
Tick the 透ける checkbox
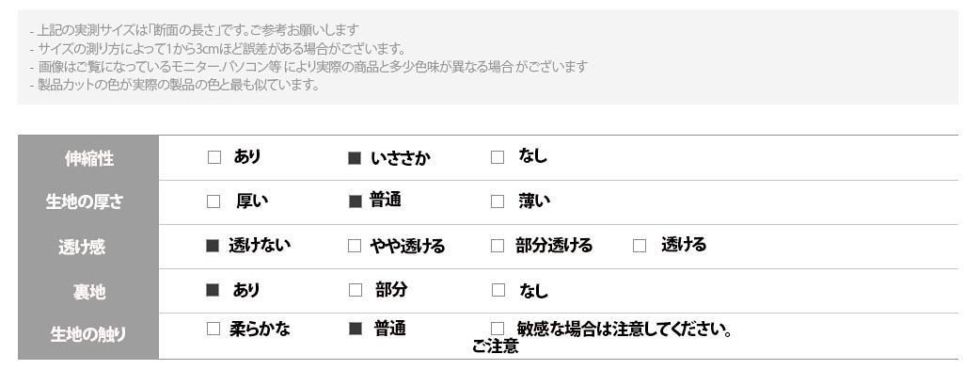pyautogui.click(x=640, y=246)
